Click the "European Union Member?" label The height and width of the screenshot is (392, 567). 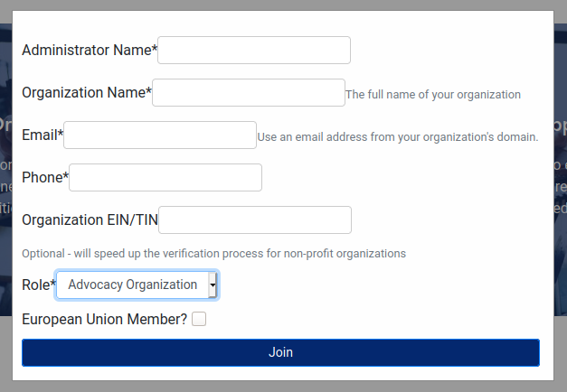pyautogui.click(x=104, y=319)
